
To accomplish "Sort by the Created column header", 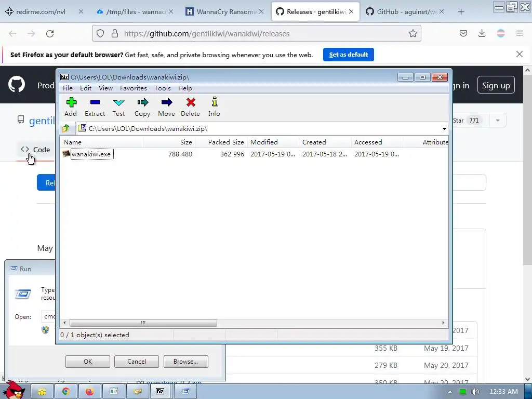I will [325, 142].
